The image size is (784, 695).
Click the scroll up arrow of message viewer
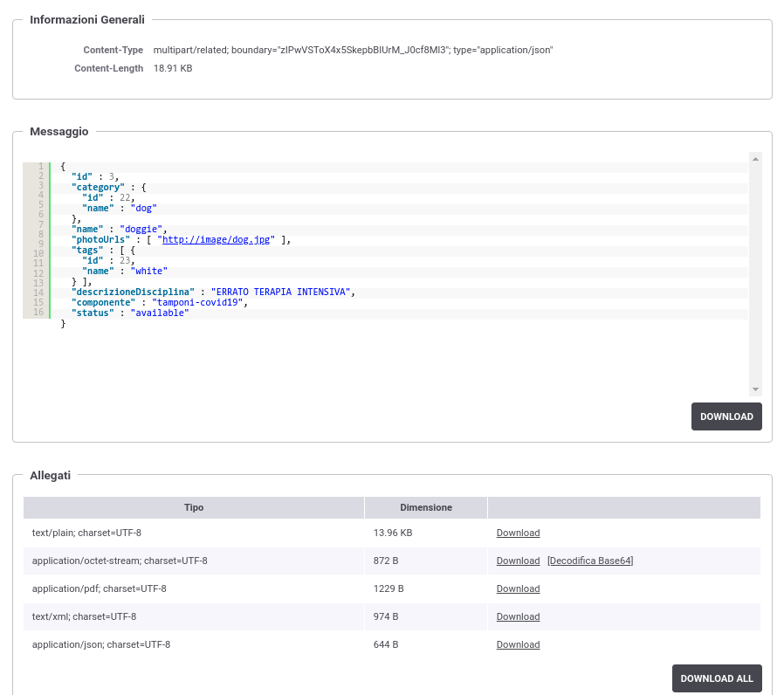click(x=755, y=159)
